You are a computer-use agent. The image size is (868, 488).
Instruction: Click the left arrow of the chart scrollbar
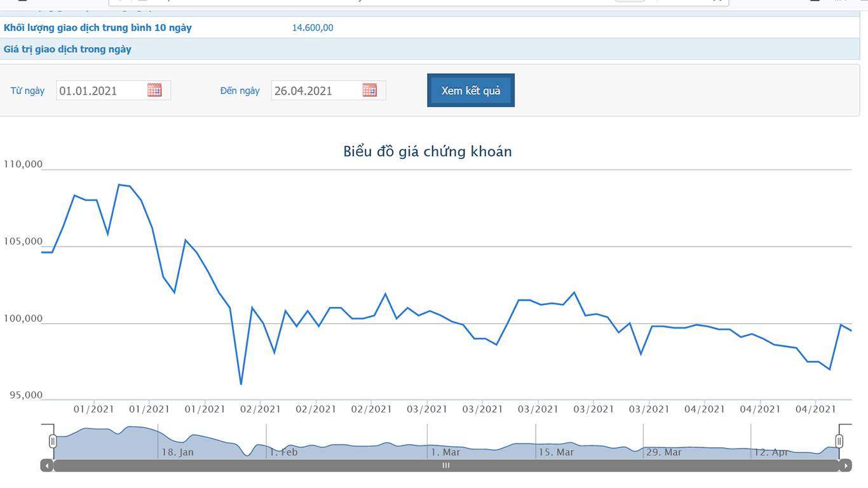(47, 466)
